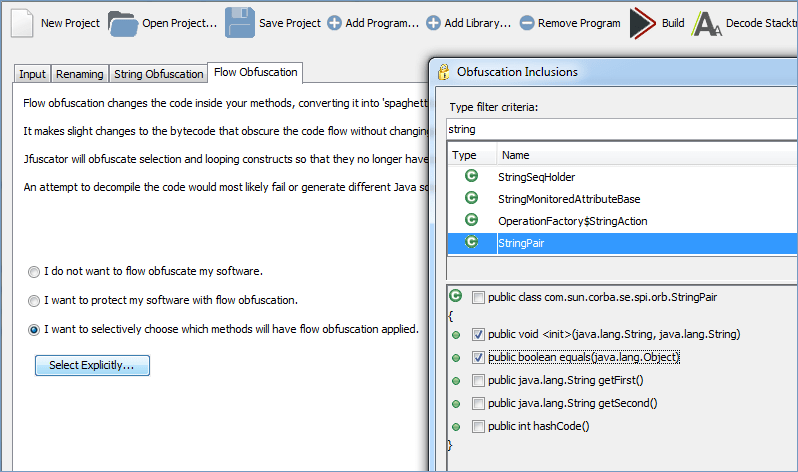798x472 pixels.
Task: Select the OperationFactory$StringAction class row
Action: pyautogui.click(x=568, y=221)
